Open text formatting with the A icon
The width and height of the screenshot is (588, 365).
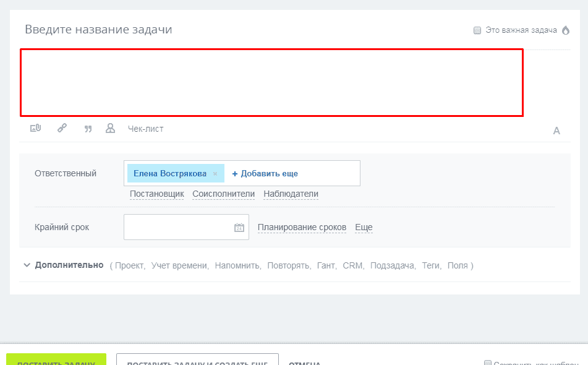pyautogui.click(x=556, y=131)
